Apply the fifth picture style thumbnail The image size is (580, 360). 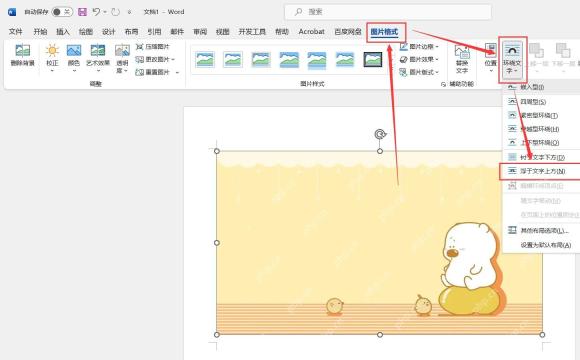tap(317, 60)
